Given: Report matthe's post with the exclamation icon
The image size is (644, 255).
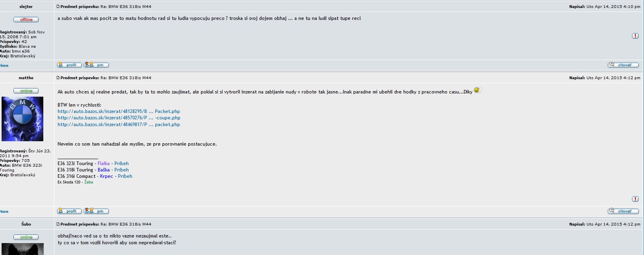Looking at the screenshot, I should pyautogui.click(x=635, y=199).
